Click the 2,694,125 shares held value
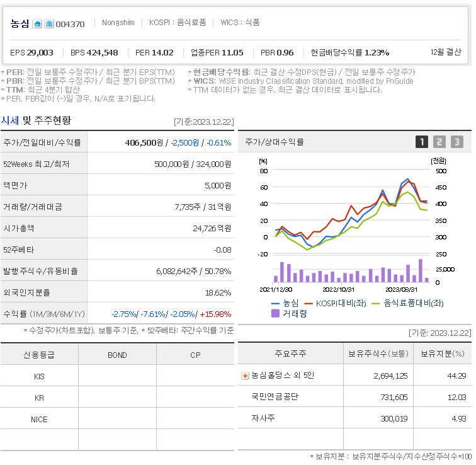 390,376
